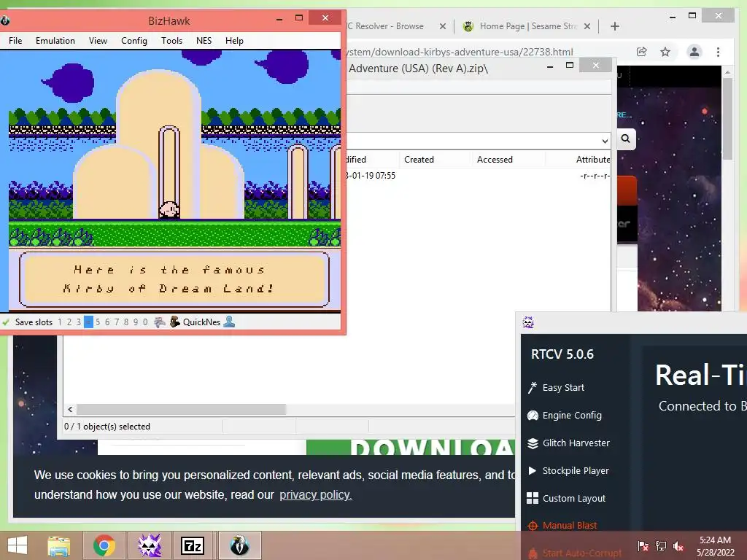Select highlighted save slot 4 in BizHawk
The width and height of the screenshot is (747, 560).
[88, 322]
